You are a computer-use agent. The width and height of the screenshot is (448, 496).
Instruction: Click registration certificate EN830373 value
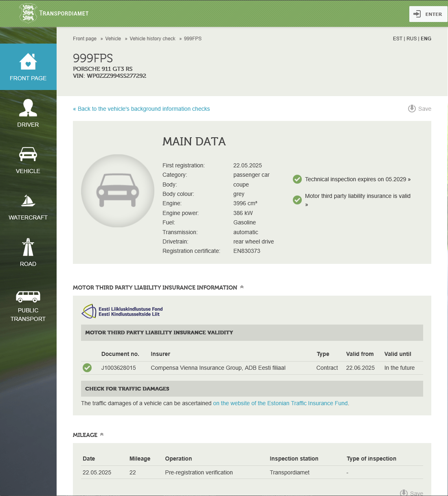coord(247,251)
